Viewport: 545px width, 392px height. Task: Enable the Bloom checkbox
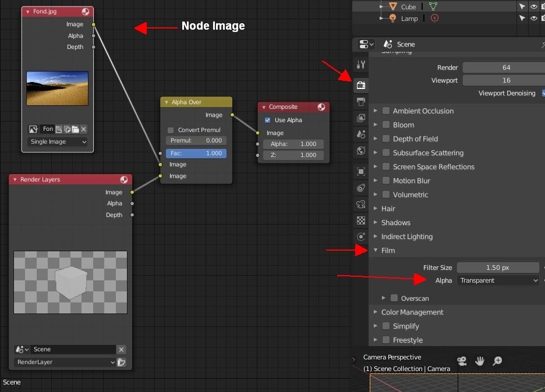tap(385, 125)
